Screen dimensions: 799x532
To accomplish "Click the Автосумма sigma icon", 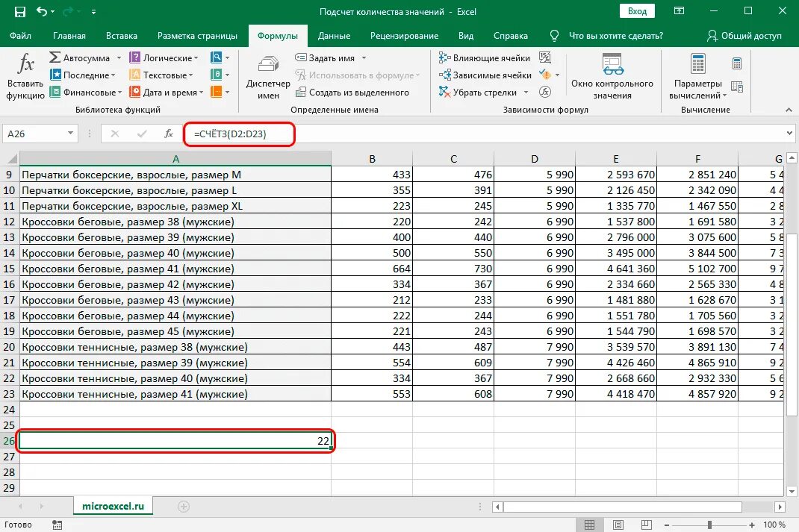I will click(x=55, y=57).
